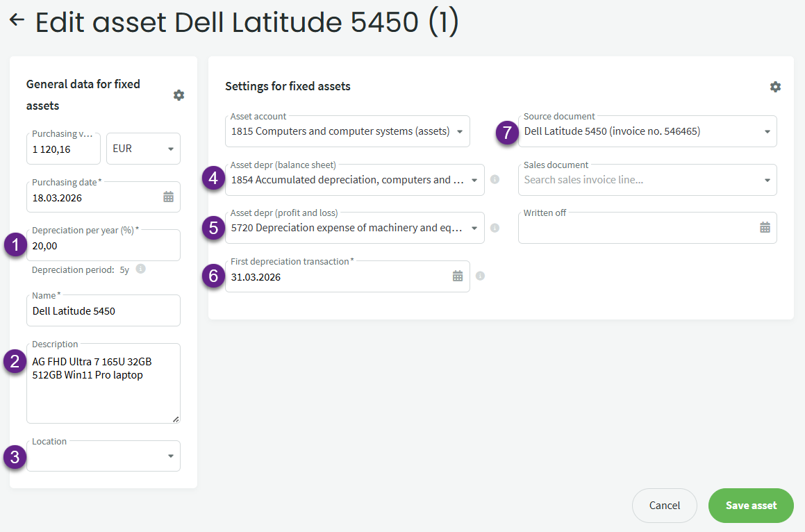Open the Sales document search dropdown

point(767,180)
